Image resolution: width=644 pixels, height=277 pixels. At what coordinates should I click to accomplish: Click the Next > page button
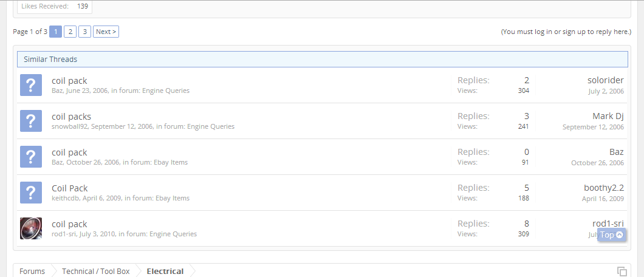106,32
